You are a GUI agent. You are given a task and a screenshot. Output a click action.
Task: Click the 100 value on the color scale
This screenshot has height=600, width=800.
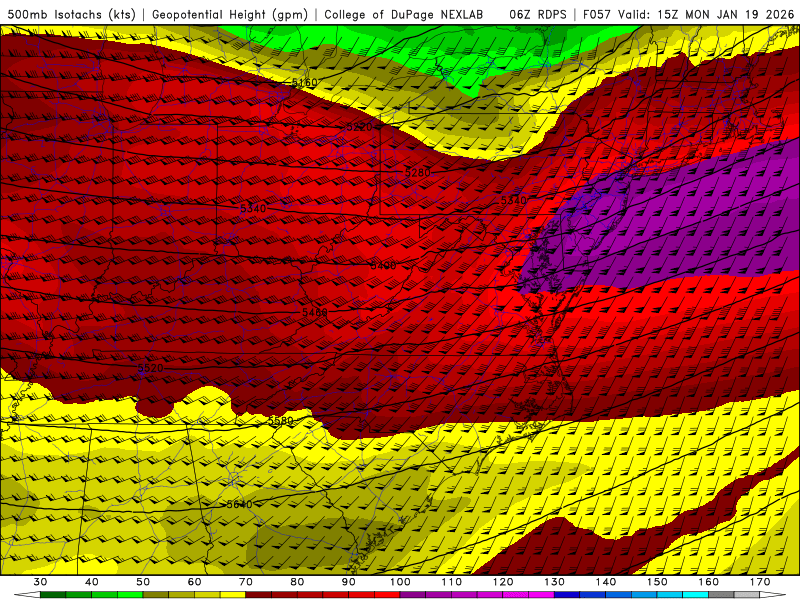(x=401, y=582)
